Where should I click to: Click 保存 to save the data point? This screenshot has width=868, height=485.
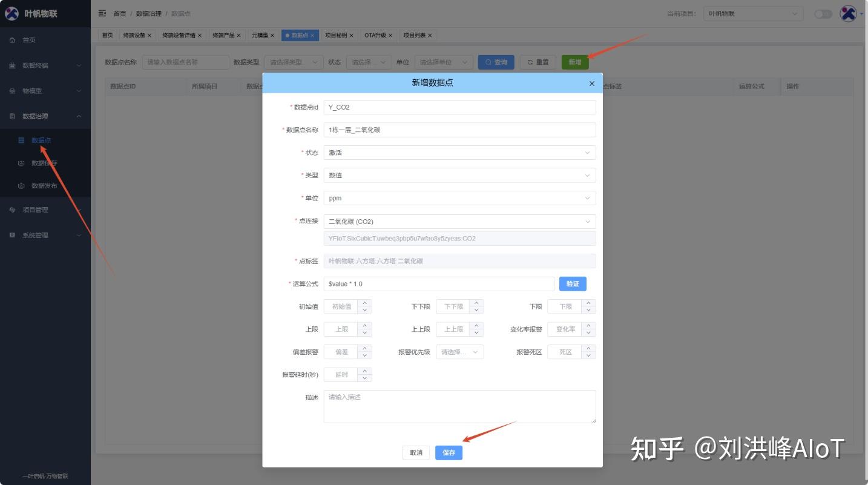[x=449, y=453]
